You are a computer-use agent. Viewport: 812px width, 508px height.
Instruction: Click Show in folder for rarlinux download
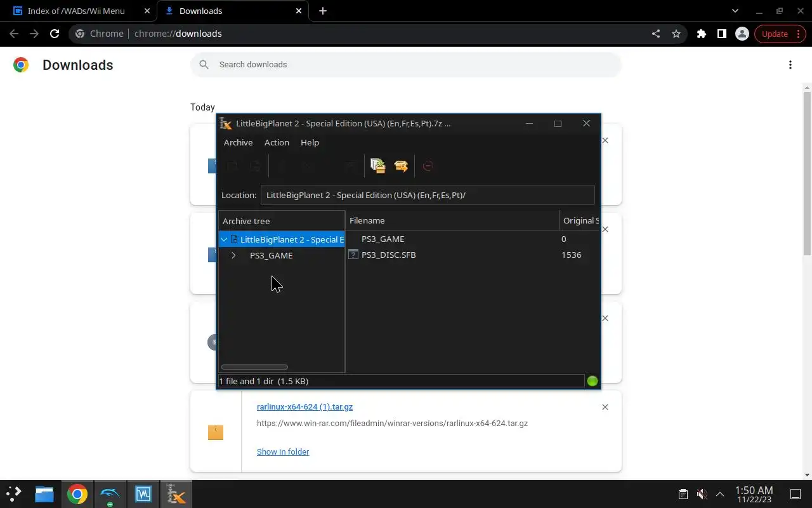[x=283, y=451]
